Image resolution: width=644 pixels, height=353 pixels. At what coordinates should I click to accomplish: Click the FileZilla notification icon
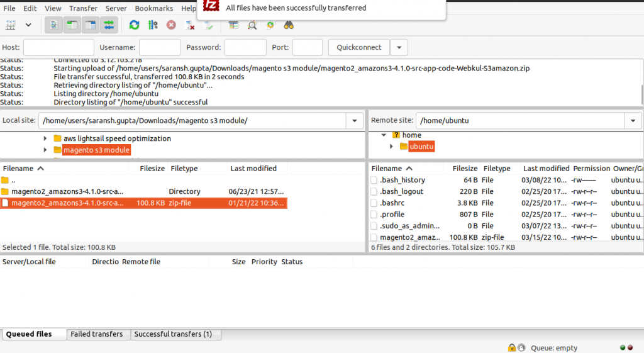point(211,6)
